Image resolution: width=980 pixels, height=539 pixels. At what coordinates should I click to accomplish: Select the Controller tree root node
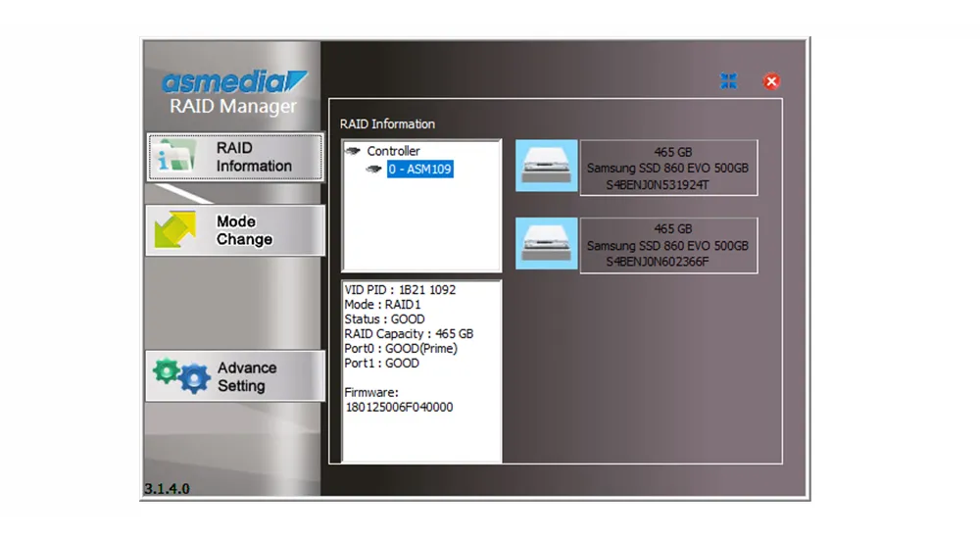pos(393,151)
